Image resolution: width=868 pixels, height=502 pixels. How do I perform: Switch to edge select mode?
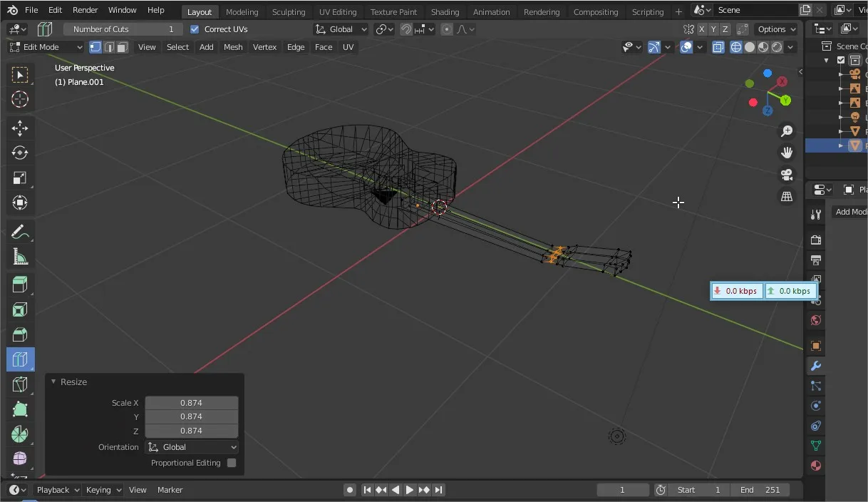[x=108, y=47]
